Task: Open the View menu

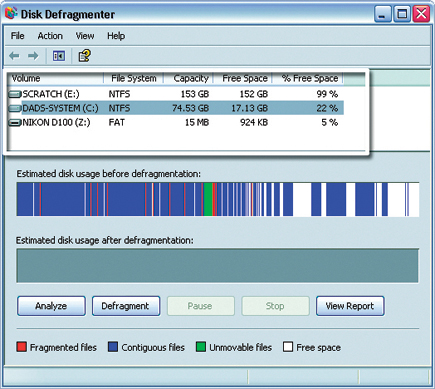Action: pyautogui.click(x=85, y=36)
